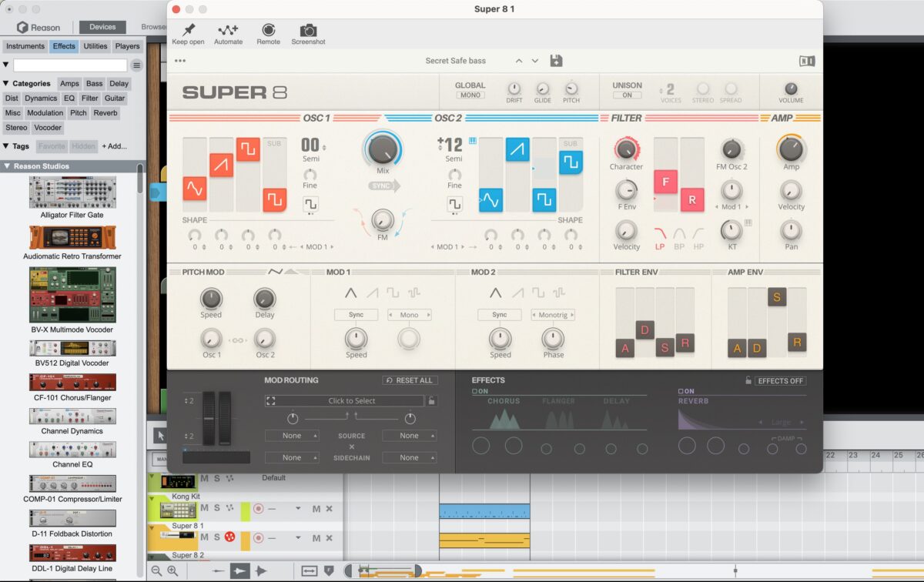Select the OSC 1 sawtooth wave tile
Image resolution: width=924 pixels, height=582 pixels.
(222, 163)
